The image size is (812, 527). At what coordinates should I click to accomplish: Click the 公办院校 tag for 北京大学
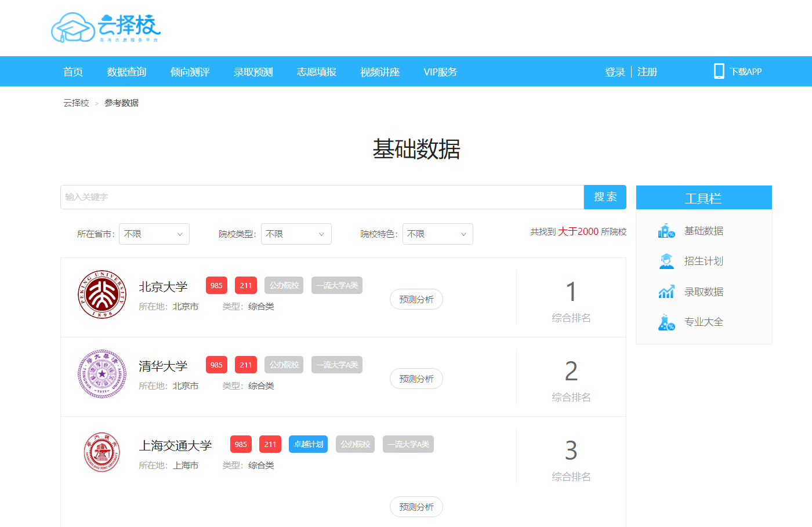click(x=284, y=285)
